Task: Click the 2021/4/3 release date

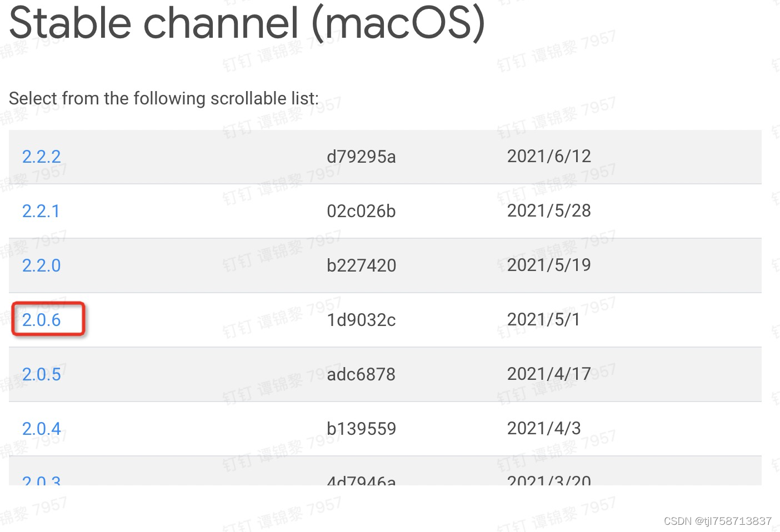Action: click(544, 428)
